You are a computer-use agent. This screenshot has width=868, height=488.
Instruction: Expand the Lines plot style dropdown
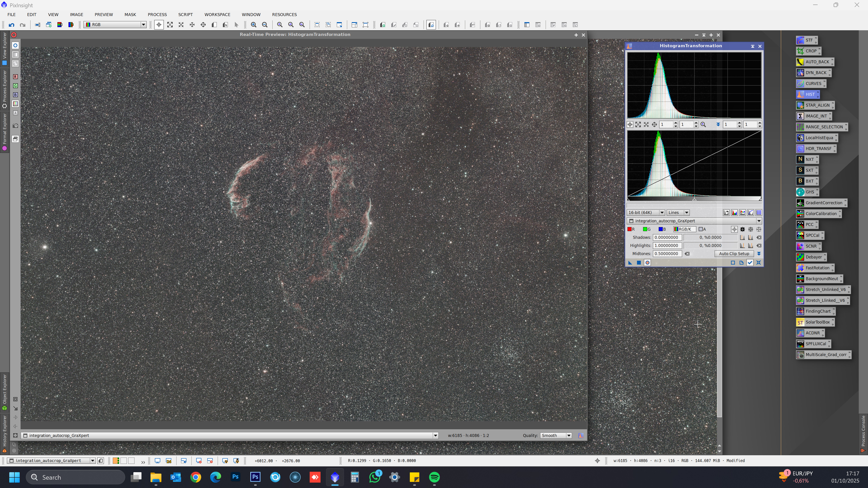click(678, 213)
